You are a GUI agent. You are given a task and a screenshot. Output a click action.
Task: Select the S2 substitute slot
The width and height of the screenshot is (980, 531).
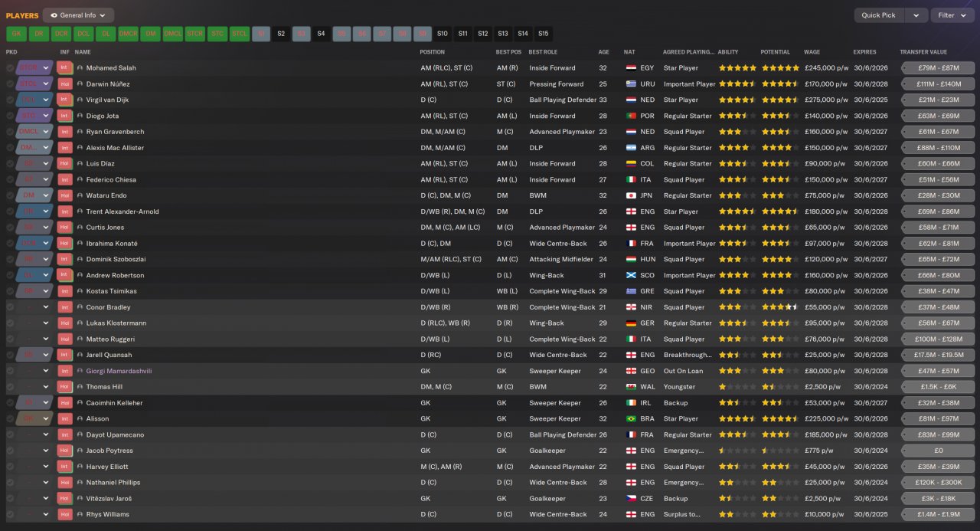click(x=281, y=34)
